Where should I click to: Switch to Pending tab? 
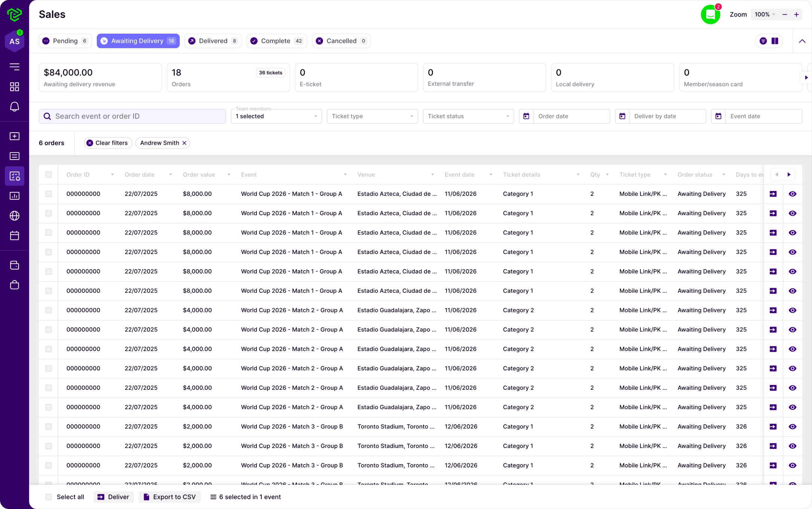[x=65, y=41]
